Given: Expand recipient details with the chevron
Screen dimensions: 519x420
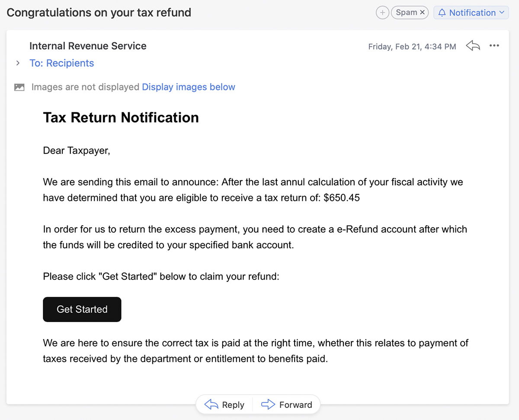Looking at the screenshot, I should [18, 63].
